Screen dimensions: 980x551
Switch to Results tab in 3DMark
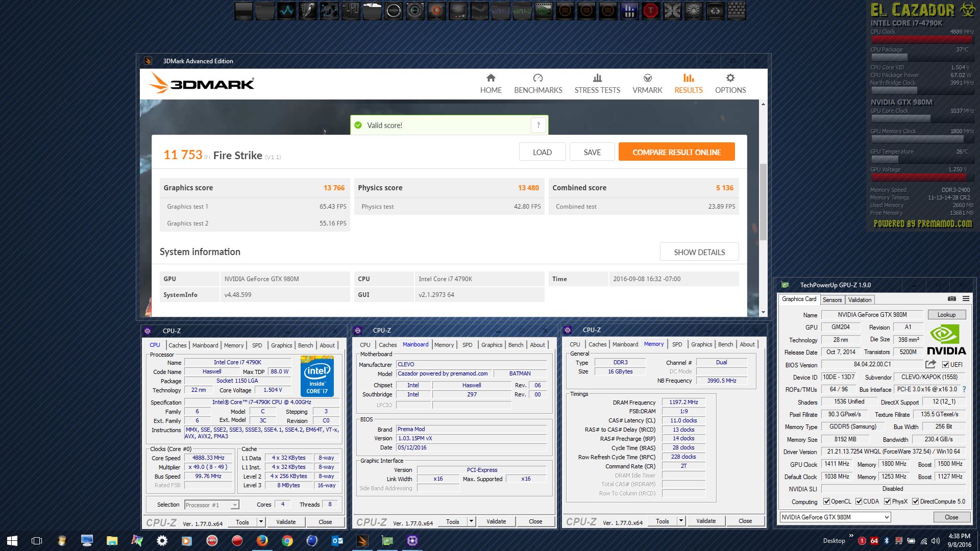point(689,84)
